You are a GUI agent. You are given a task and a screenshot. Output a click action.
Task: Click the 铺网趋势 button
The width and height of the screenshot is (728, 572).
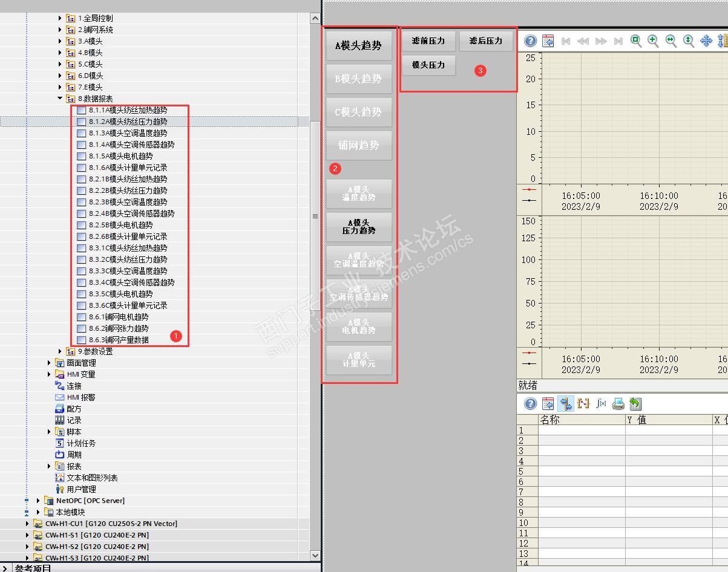click(359, 145)
